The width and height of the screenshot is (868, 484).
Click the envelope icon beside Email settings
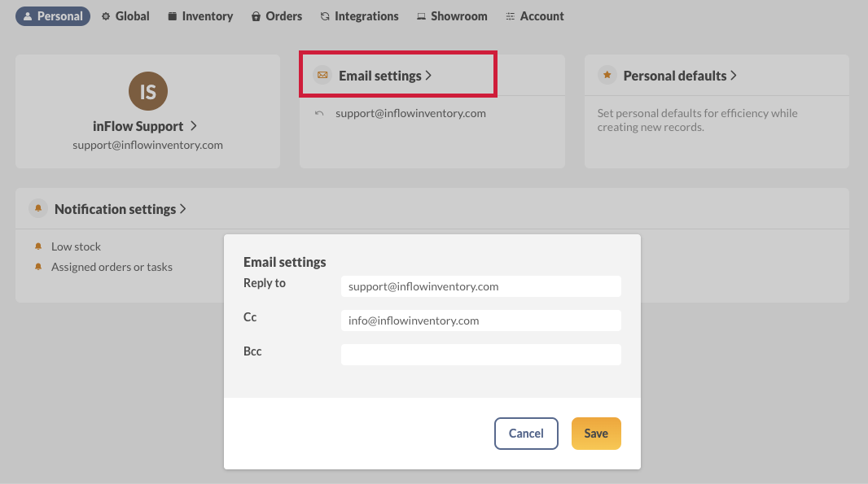tap(323, 74)
